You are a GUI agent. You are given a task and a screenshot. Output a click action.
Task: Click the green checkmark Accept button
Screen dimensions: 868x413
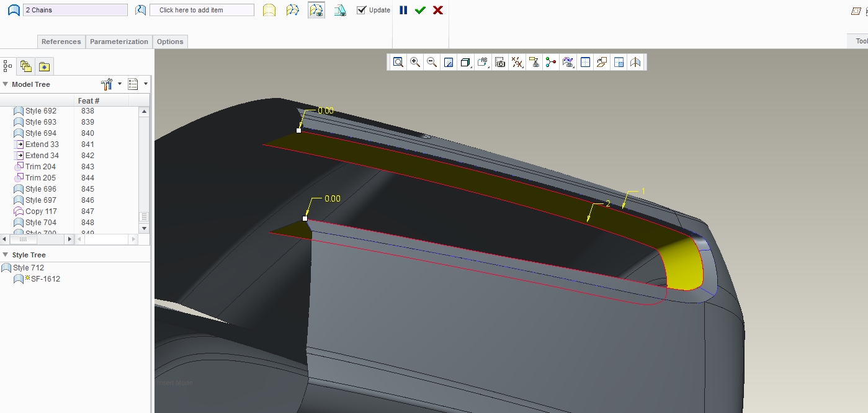pyautogui.click(x=420, y=10)
